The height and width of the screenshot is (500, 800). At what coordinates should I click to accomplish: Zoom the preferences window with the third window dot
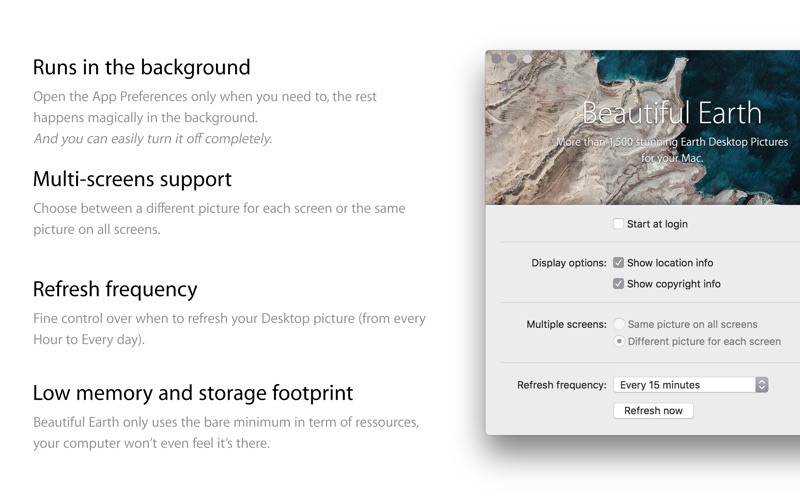tap(527, 59)
